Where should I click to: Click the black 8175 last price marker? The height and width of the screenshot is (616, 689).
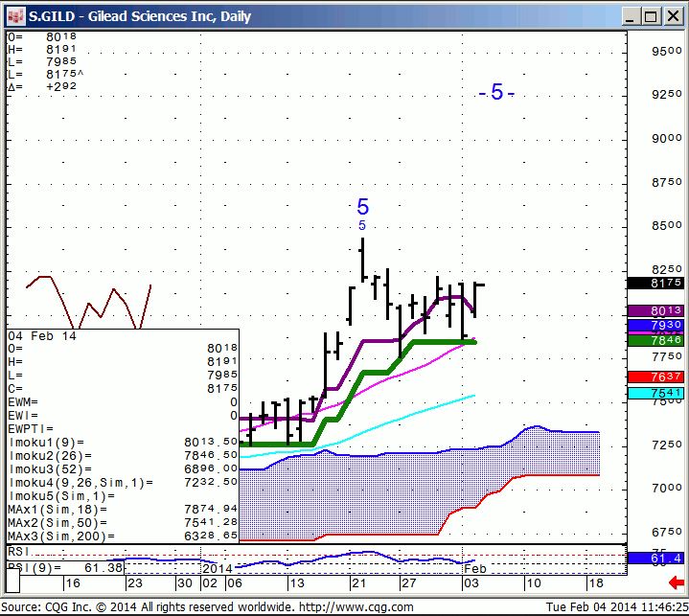click(655, 284)
